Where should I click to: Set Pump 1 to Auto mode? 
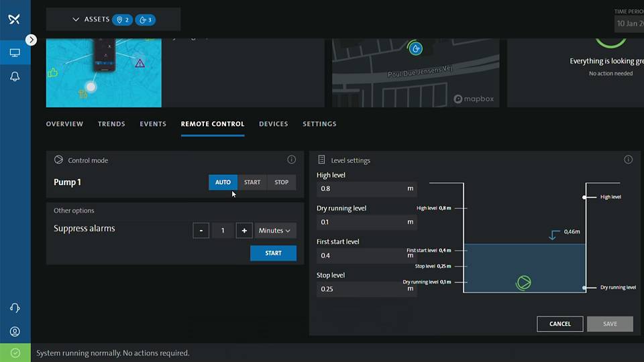(x=223, y=182)
